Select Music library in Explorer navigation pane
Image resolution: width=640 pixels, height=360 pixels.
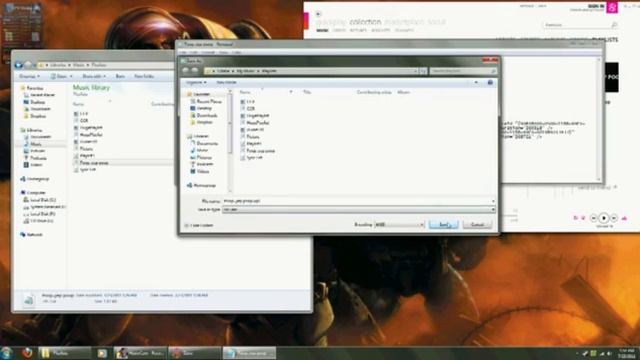coord(33,144)
